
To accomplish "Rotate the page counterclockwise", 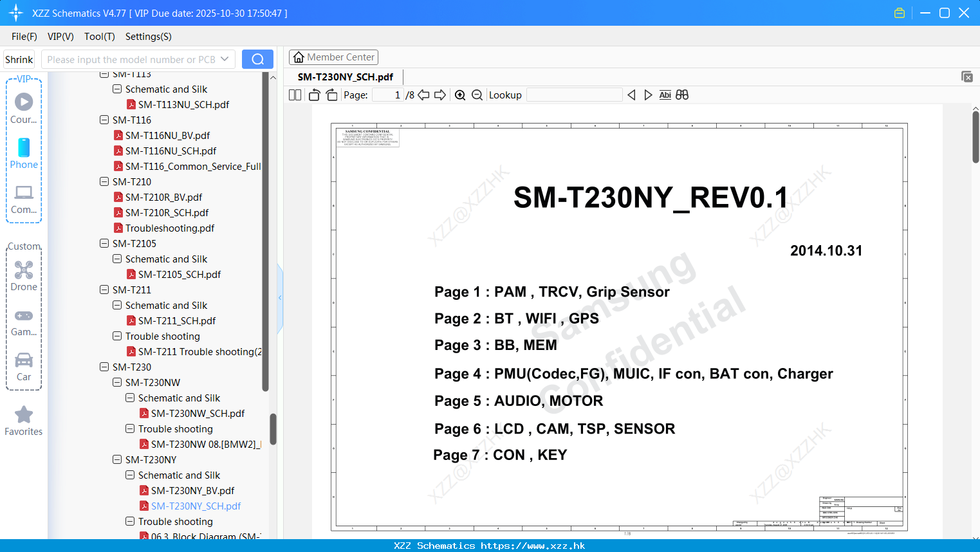I will pos(314,95).
